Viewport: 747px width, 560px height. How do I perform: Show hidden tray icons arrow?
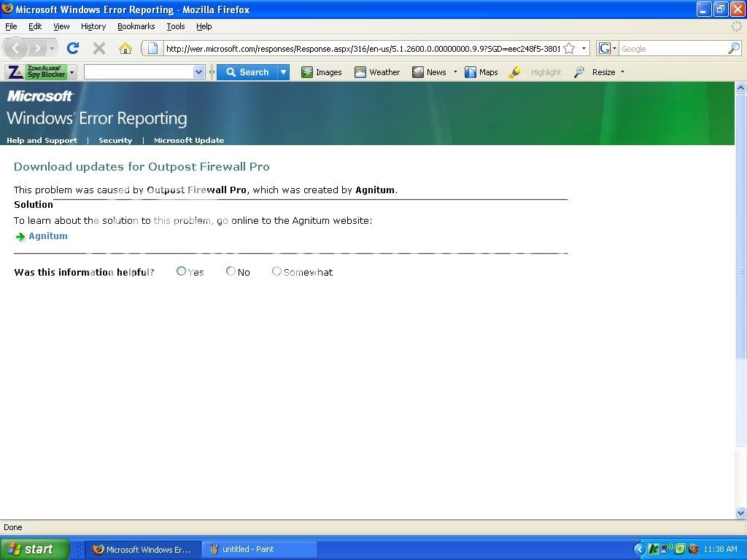640,549
